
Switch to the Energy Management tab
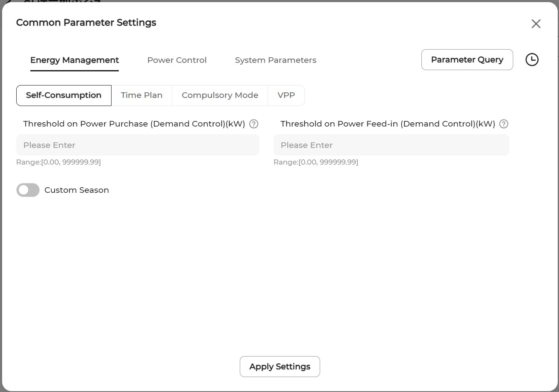coord(74,60)
